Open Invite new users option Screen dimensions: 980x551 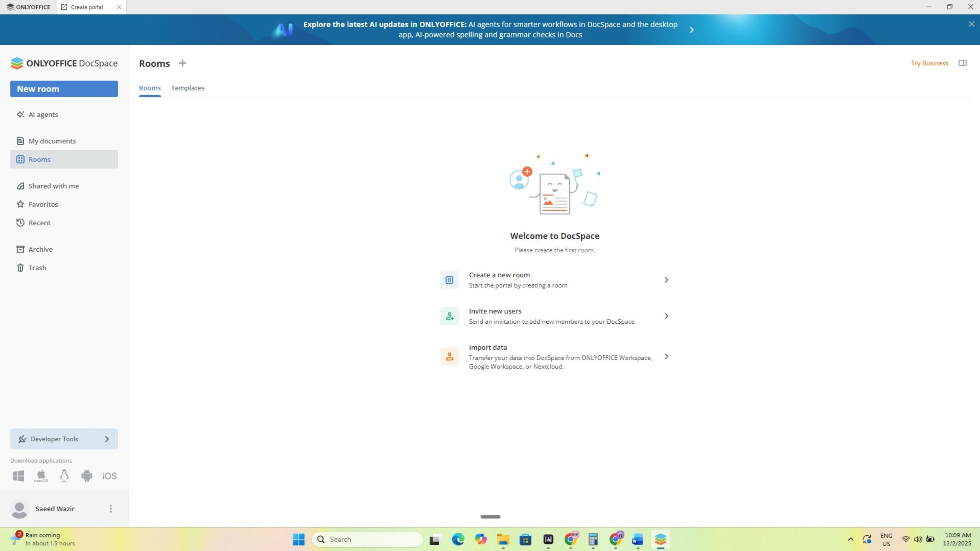tap(555, 316)
